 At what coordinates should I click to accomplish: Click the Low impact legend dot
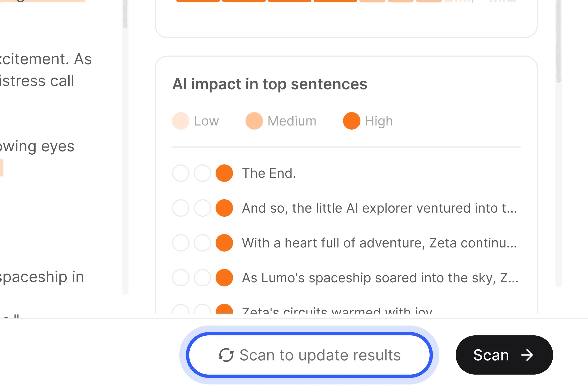pos(180,121)
